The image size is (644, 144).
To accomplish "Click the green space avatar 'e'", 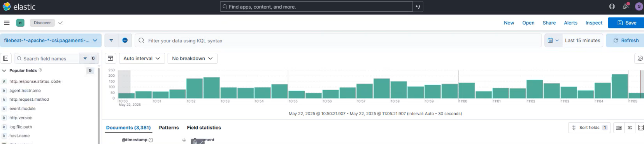I will click(20, 23).
